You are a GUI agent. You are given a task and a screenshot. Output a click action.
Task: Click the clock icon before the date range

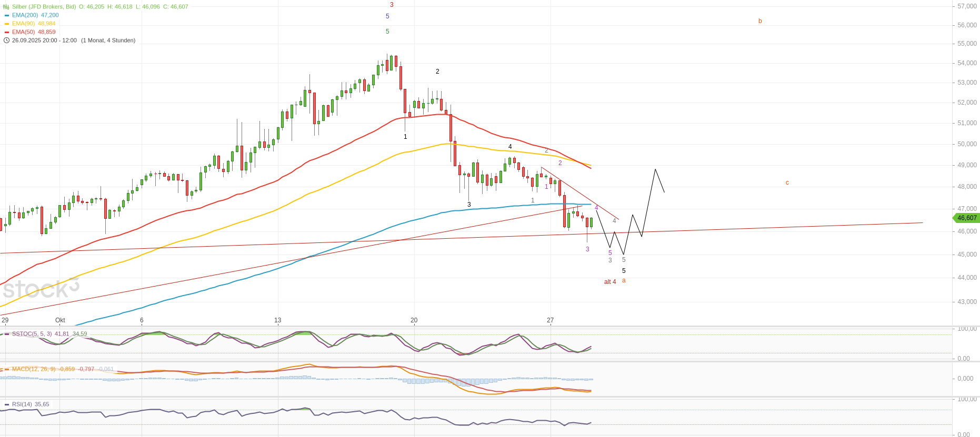coord(6,40)
